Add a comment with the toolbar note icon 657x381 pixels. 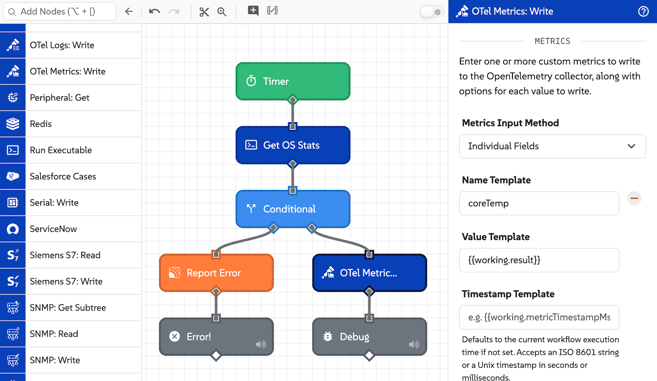[x=253, y=11]
